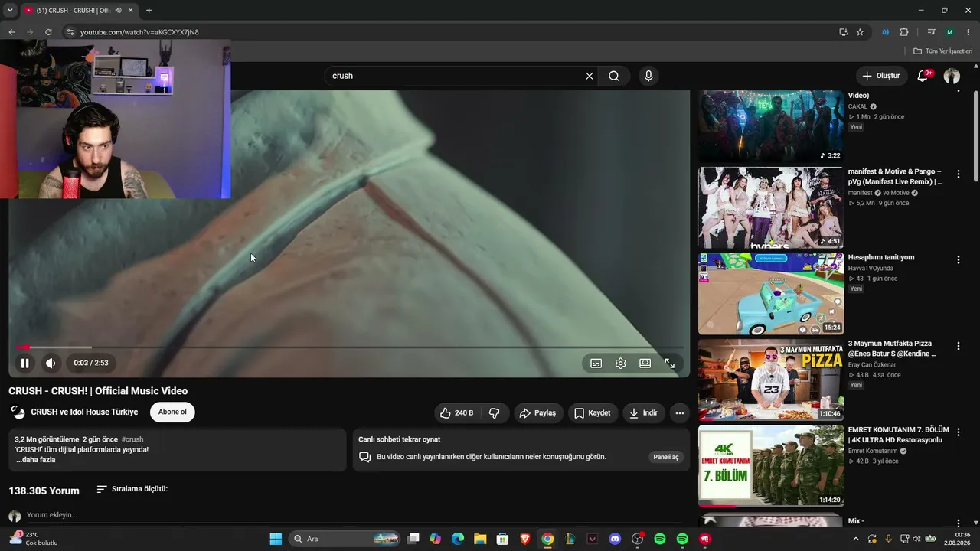Open the 3 Maymun Mutfakta Pizza video title
The width and height of the screenshot is (980, 551).
pyautogui.click(x=892, y=349)
